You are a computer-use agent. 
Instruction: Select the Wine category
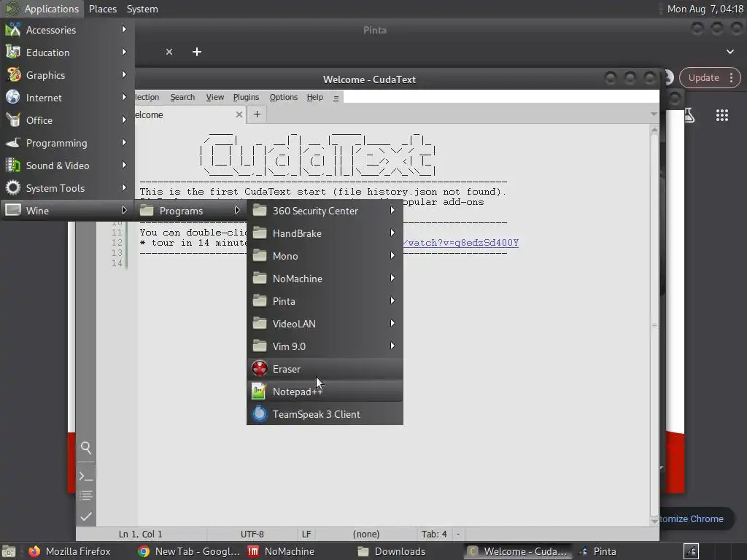click(x=67, y=211)
